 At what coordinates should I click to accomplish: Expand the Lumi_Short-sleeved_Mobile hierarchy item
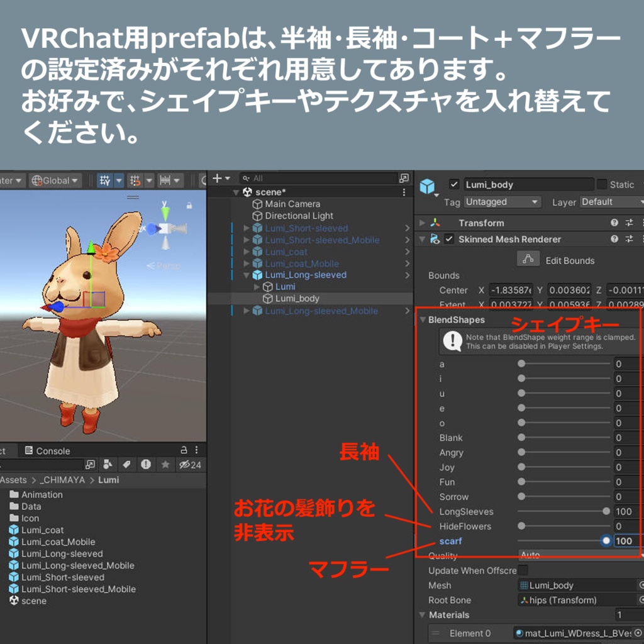click(x=247, y=240)
